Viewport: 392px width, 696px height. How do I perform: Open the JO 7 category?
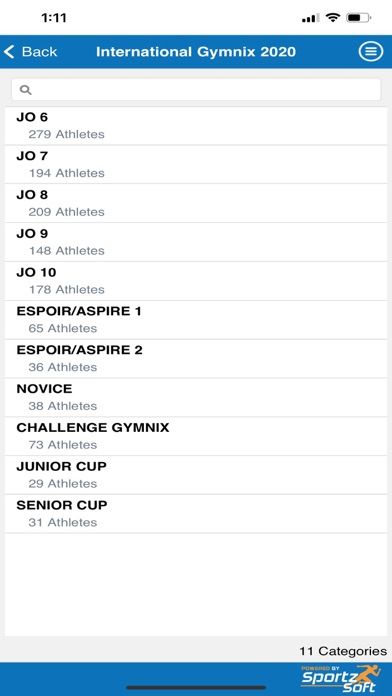pos(196,165)
